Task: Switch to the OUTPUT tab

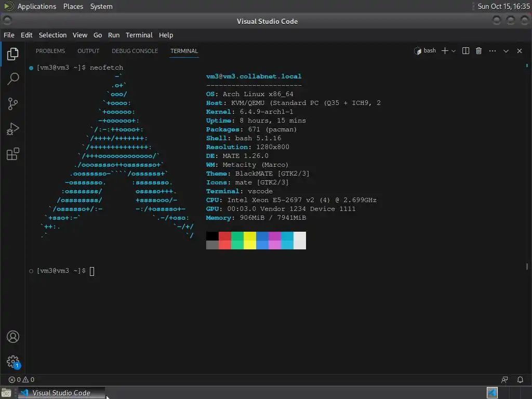Action: 88,51
